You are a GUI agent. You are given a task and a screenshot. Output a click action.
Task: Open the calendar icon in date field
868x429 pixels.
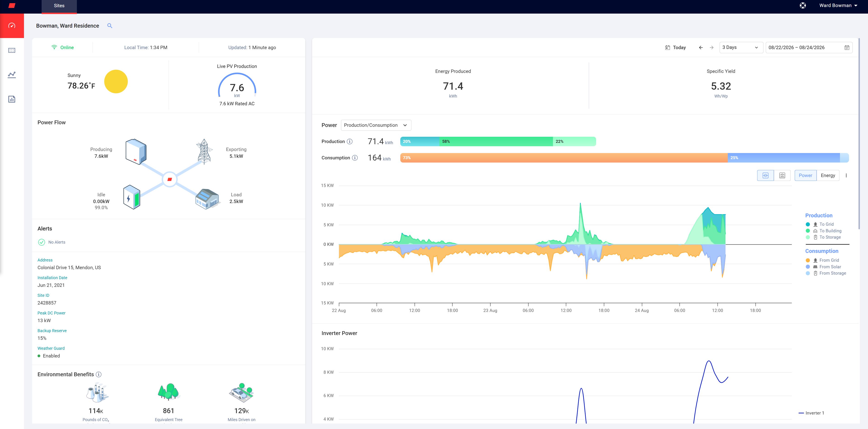[x=847, y=48]
